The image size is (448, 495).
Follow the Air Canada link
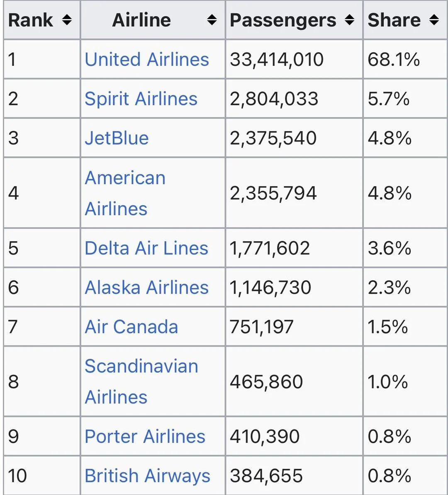(x=131, y=327)
